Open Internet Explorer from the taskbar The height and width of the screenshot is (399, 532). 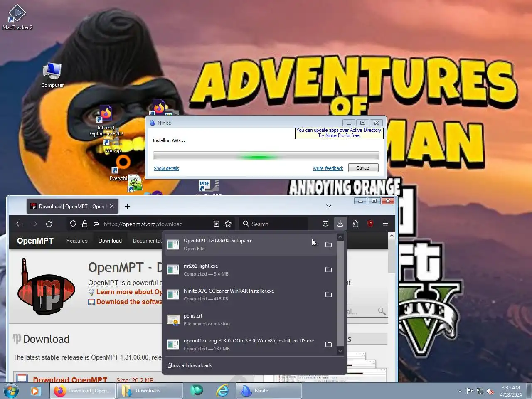coord(223,391)
